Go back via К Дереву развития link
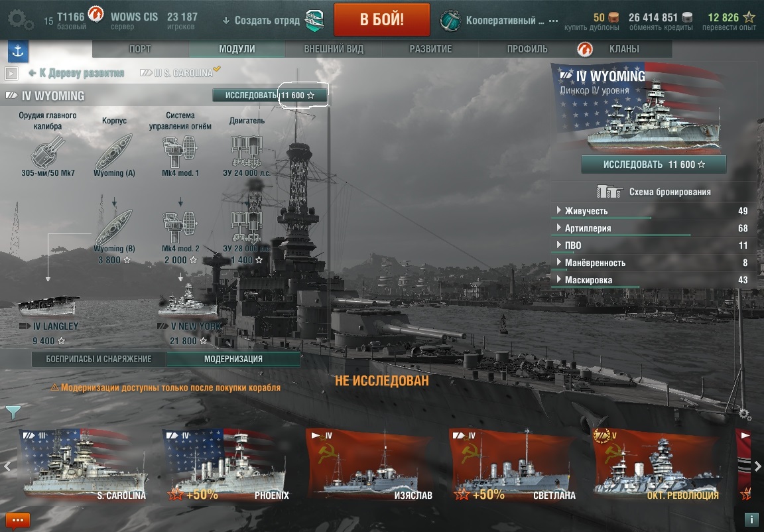Screen dimensions: 764x532 click(x=76, y=73)
